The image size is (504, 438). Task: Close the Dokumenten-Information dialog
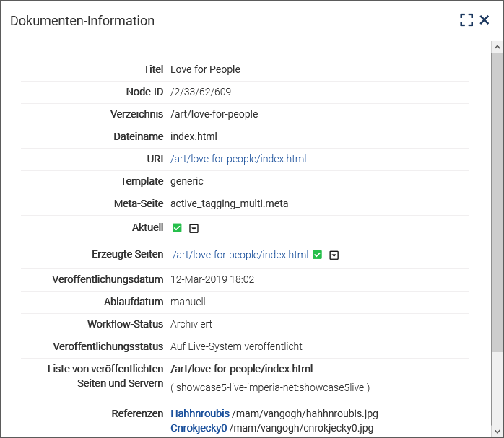coord(485,20)
